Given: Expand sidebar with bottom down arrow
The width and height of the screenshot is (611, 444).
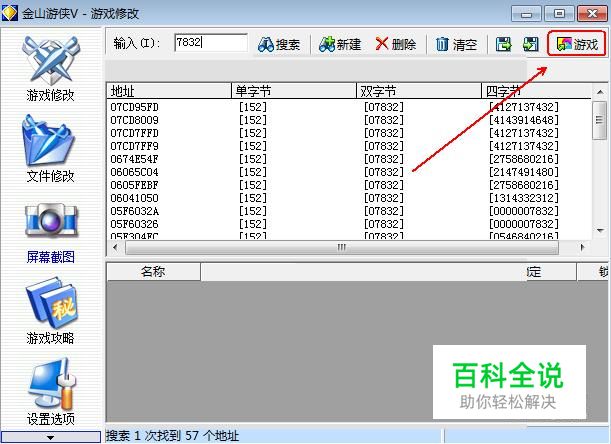Looking at the screenshot, I should tap(51, 437).
